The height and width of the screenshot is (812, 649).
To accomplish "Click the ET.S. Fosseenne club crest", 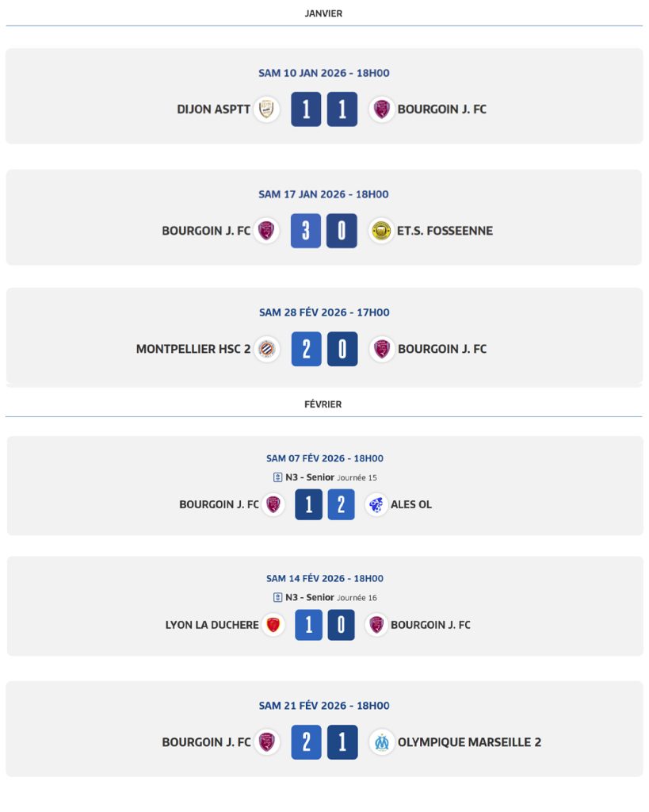I will coord(381,231).
